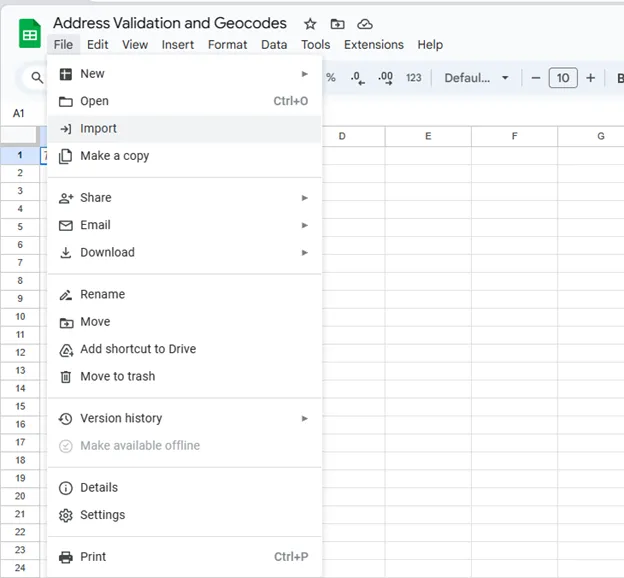The image size is (624, 578).
Task: Click the move-to-folder icon beside title
Action: (338, 23)
